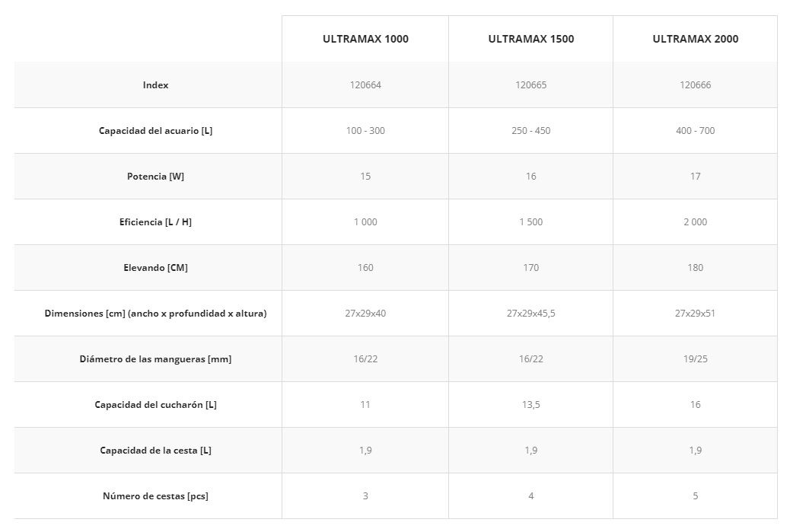Click index number 120665
The image size is (790, 532).
[530, 85]
